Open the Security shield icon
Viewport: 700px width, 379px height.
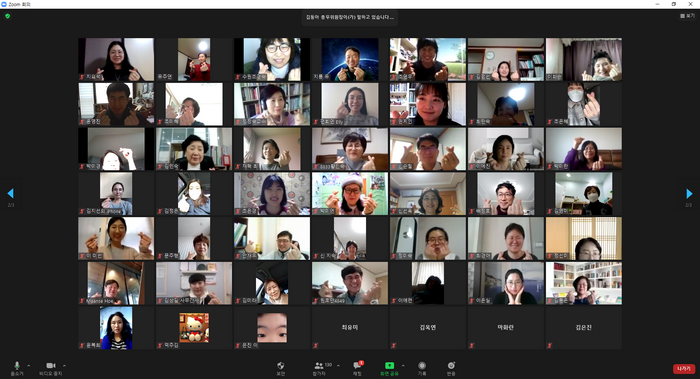pos(280,368)
